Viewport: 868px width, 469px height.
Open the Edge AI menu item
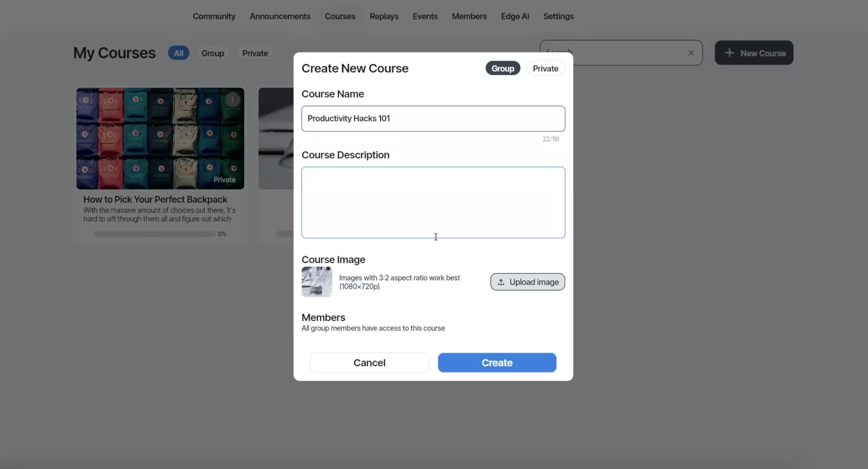[515, 16]
